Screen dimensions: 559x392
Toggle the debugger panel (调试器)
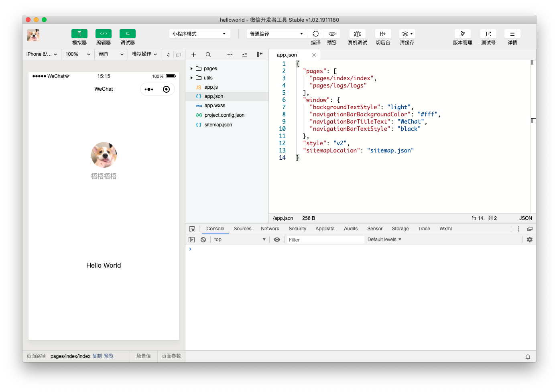click(128, 34)
